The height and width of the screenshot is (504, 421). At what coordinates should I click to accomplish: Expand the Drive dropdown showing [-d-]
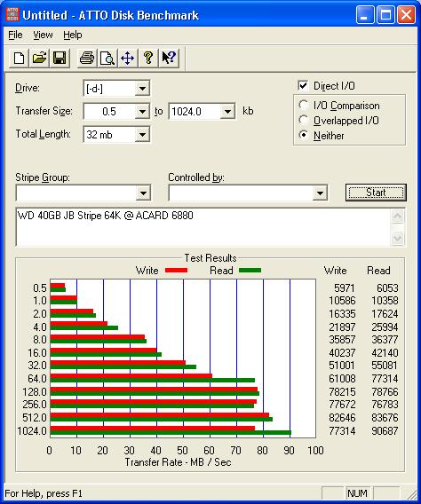[x=142, y=88]
